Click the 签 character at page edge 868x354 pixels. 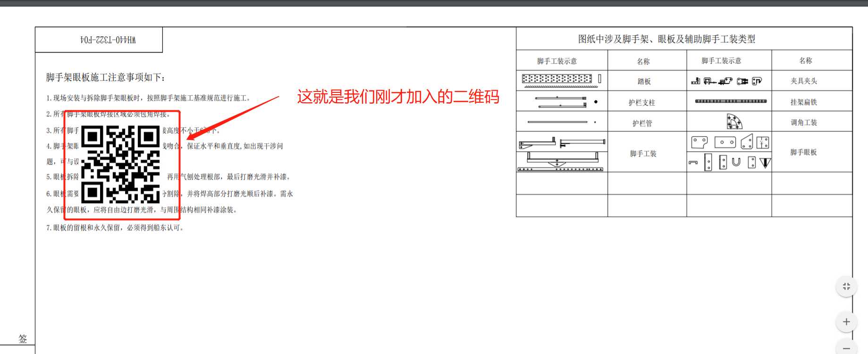pos(23,338)
